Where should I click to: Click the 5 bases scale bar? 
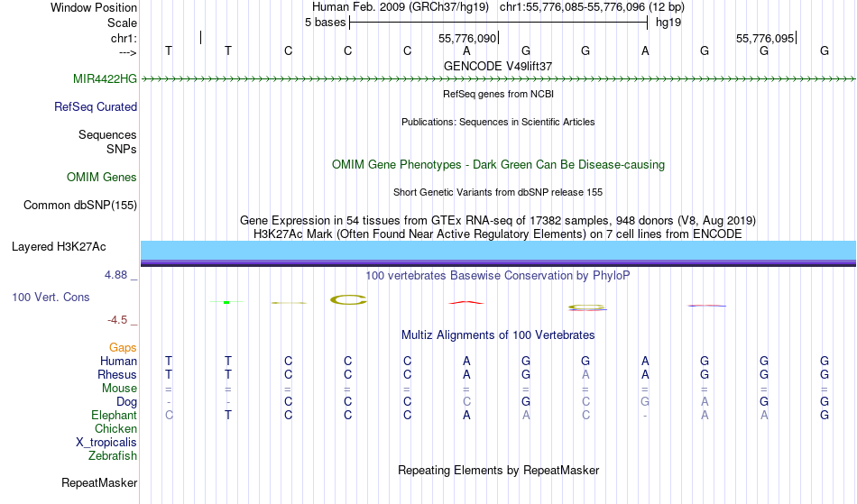pos(499,23)
